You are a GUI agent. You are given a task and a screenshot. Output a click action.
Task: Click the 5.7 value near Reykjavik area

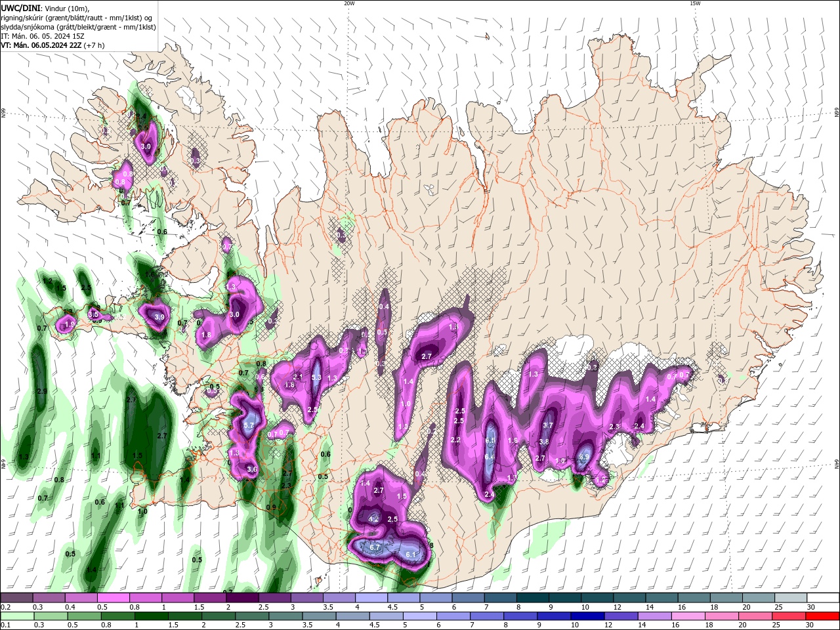[249, 425]
